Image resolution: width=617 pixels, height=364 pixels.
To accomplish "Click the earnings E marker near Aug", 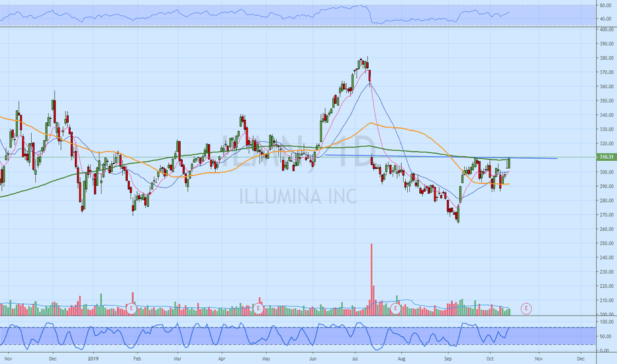I will point(395,308).
